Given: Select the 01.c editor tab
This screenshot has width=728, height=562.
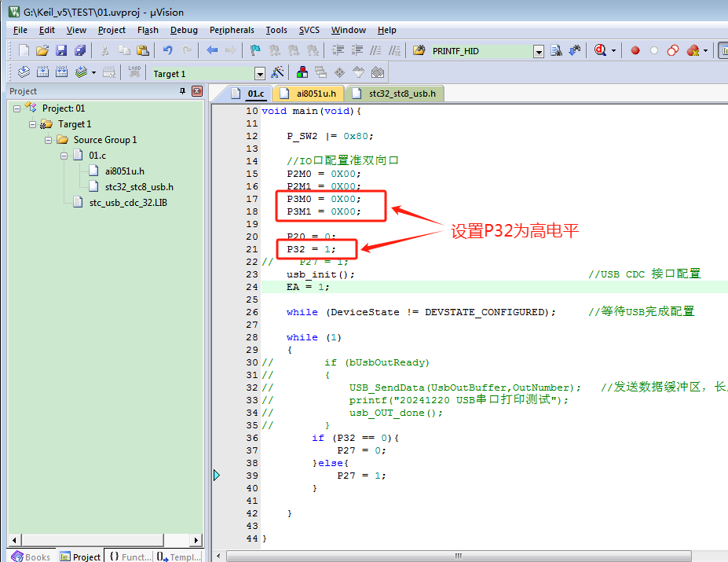Looking at the screenshot, I should click(x=249, y=94).
